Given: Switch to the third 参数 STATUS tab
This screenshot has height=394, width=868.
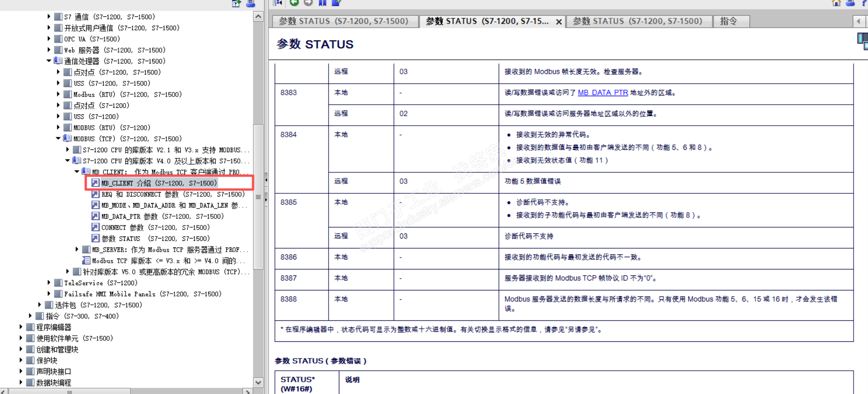Looking at the screenshot, I should (x=638, y=21).
